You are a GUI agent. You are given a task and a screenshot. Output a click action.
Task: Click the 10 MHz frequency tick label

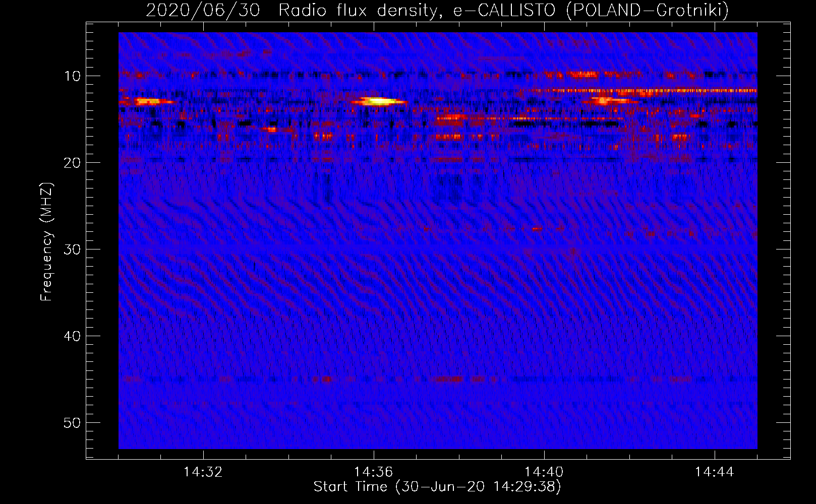pyautogui.click(x=73, y=76)
